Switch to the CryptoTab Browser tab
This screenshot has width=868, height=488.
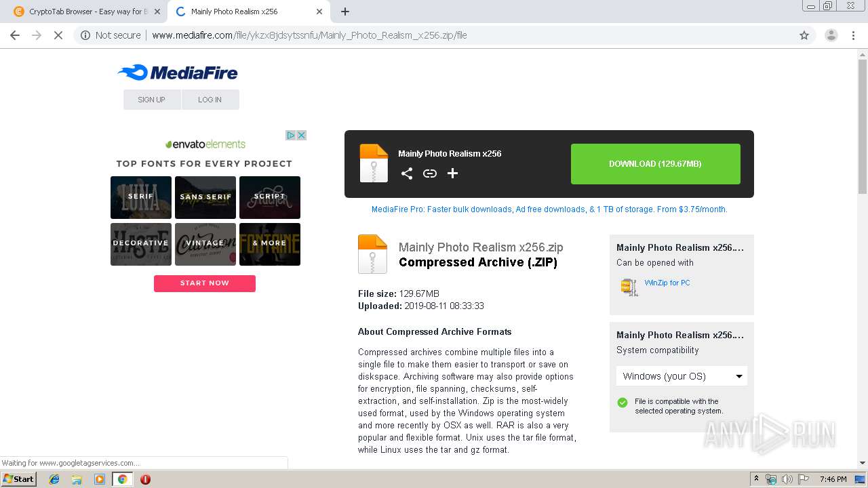(87, 12)
